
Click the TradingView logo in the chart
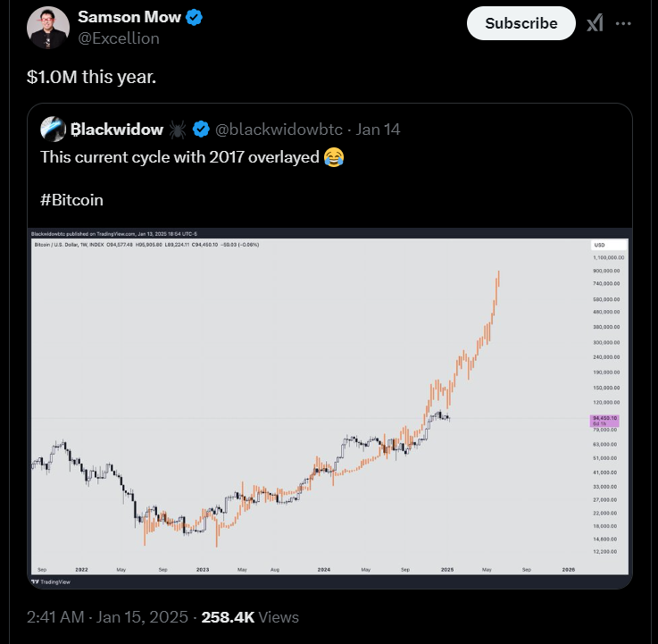pyautogui.click(x=52, y=581)
